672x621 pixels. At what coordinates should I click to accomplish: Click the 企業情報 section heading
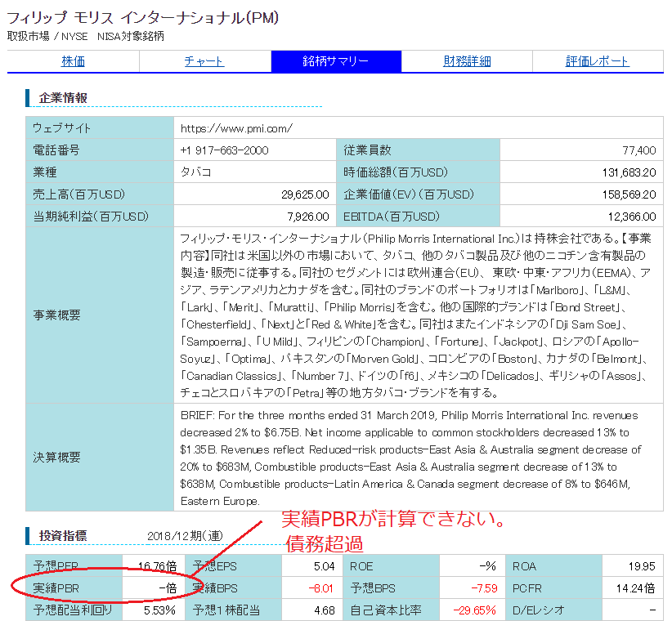(63, 98)
